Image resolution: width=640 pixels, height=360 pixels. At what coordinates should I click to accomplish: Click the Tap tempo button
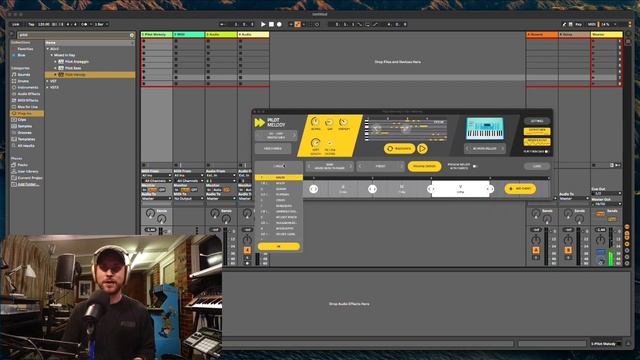coord(31,24)
